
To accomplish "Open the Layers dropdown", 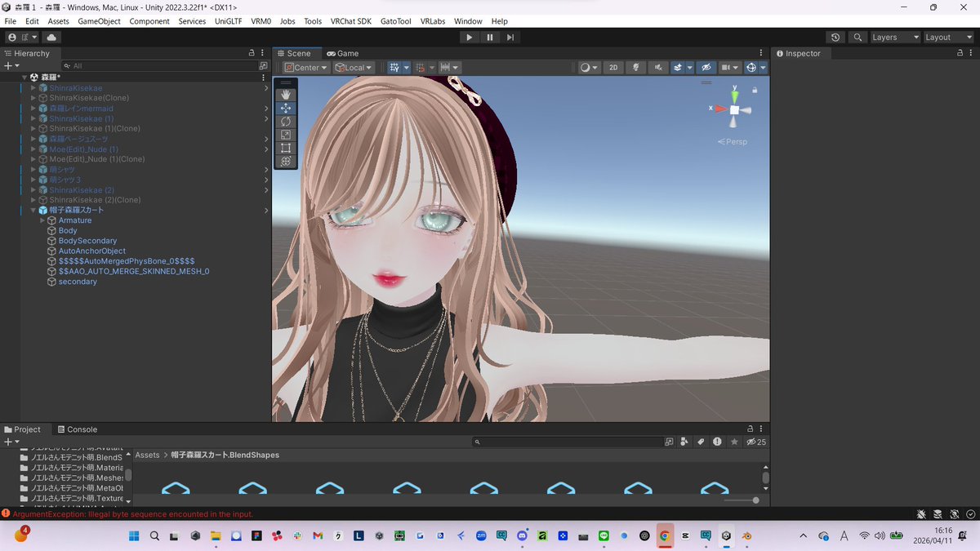I will pyautogui.click(x=895, y=37).
